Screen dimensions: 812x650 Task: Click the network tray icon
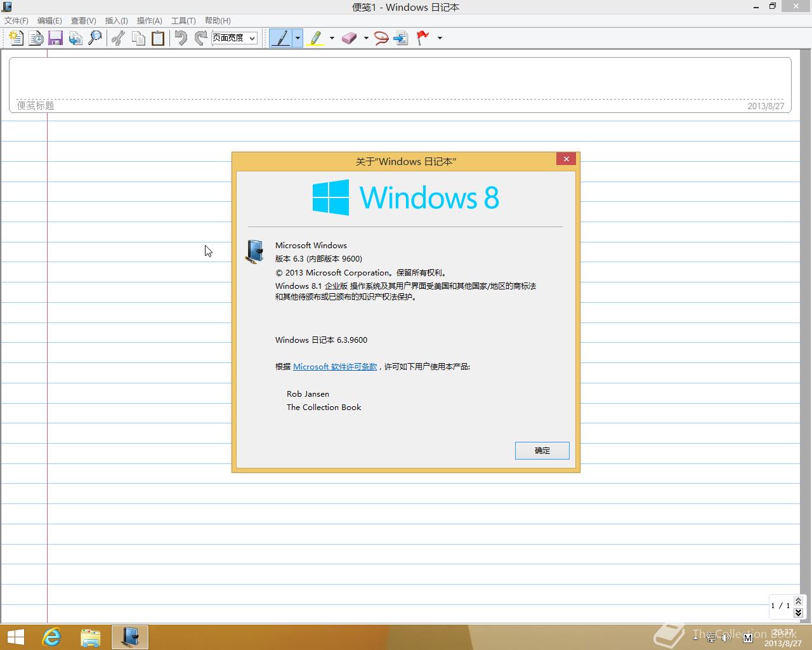tap(712, 637)
